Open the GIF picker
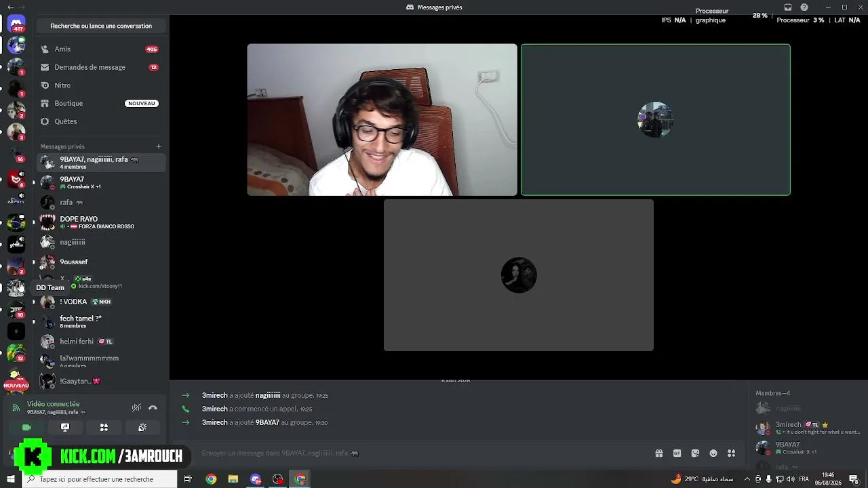 (677, 453)
